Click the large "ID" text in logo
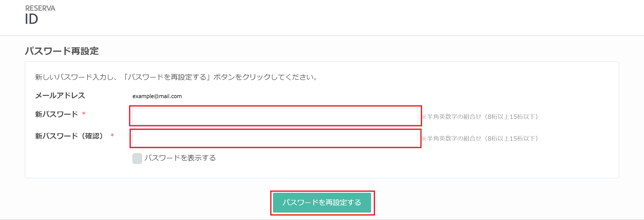 pyautogui.click(x=31, y=19)
